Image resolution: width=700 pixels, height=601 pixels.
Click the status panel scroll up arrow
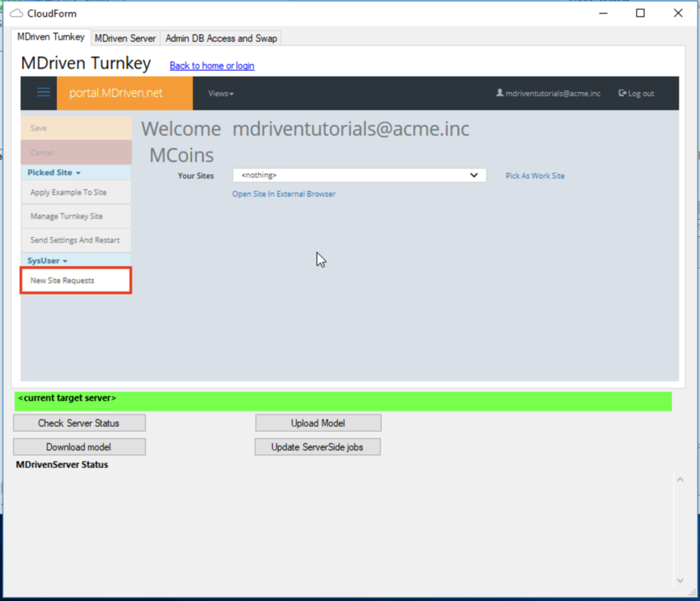(680, 479)
